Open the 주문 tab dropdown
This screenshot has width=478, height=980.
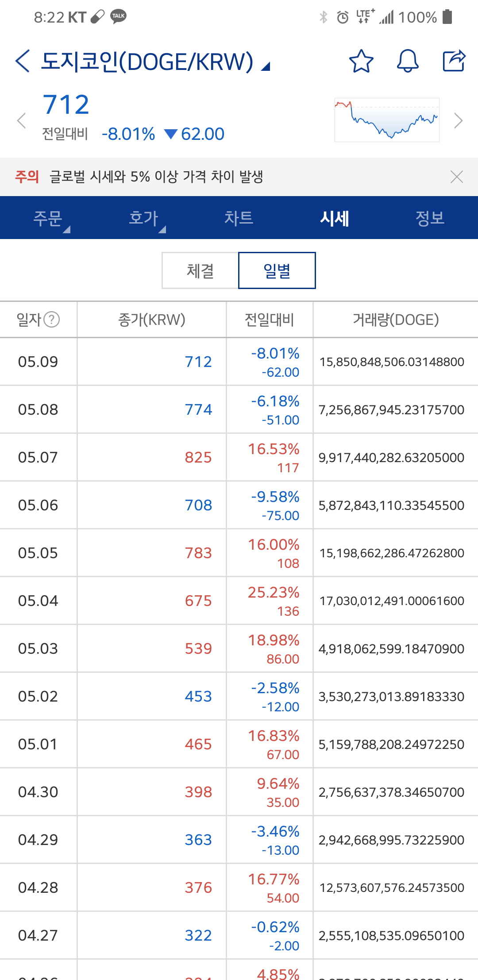click(x=48, y=218)
